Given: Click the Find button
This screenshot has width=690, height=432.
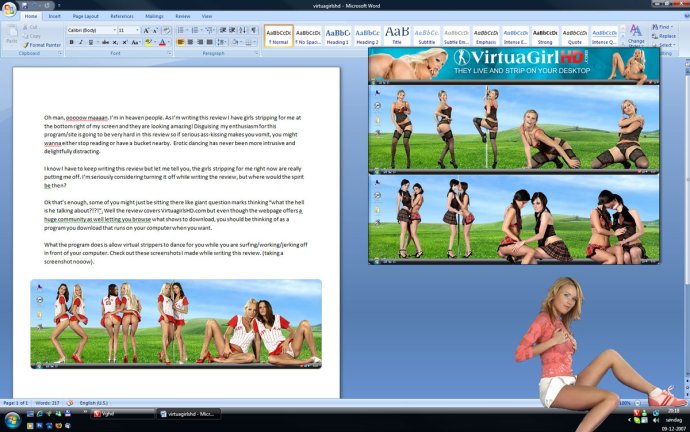Looking at the screenshot, I should 663,27.
